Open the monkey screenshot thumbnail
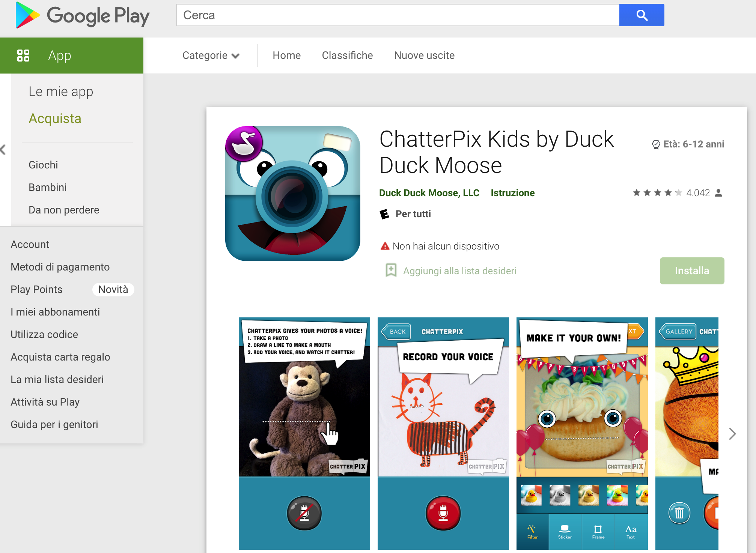 click(304, 433)
